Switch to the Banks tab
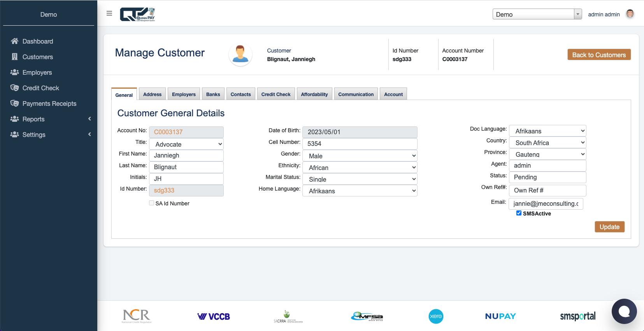Image resolution: width=644 pixels, height=331 pixels. coord(213,94)
